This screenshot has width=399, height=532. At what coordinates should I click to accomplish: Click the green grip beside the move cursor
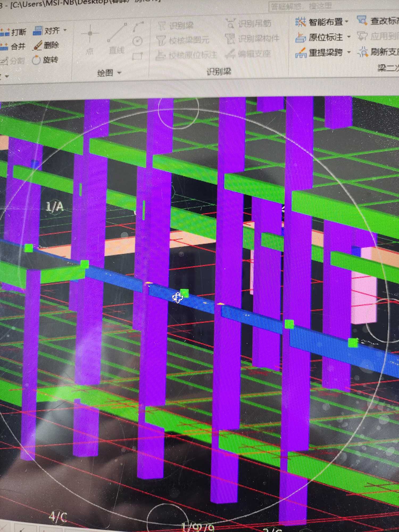click(184, 293)
